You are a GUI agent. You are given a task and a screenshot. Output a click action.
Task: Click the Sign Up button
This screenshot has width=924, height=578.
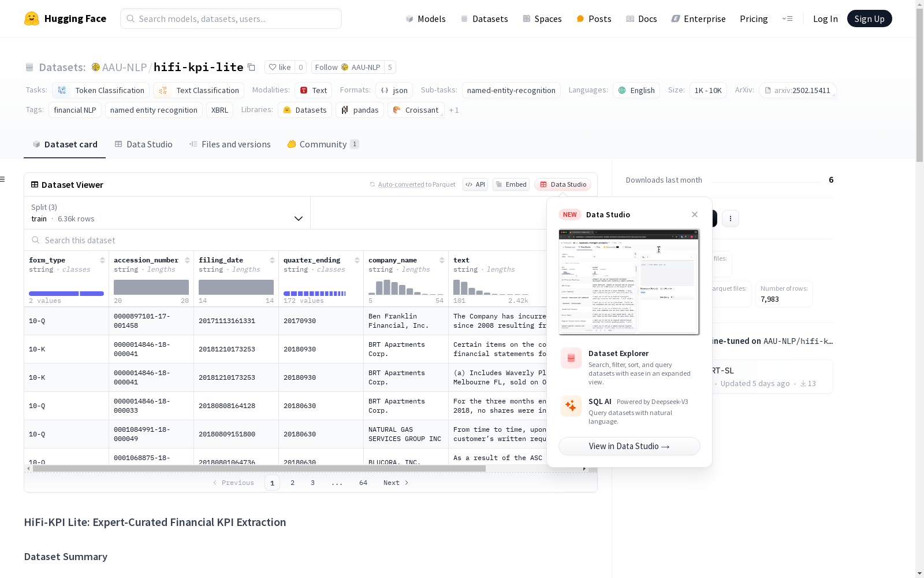tap(870, 18)
